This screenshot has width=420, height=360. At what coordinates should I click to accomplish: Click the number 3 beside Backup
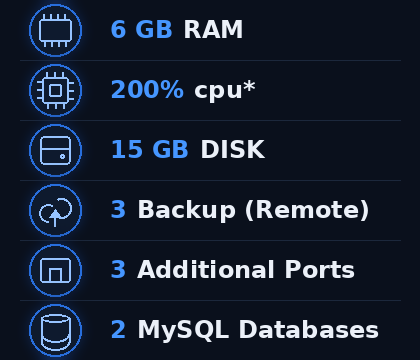click(118, 209)
